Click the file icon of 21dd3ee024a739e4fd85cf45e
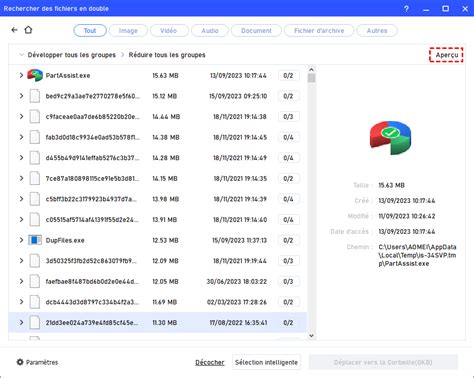This screenshot has width=474, height=378. pyautogui.click(x=35, y=323)
